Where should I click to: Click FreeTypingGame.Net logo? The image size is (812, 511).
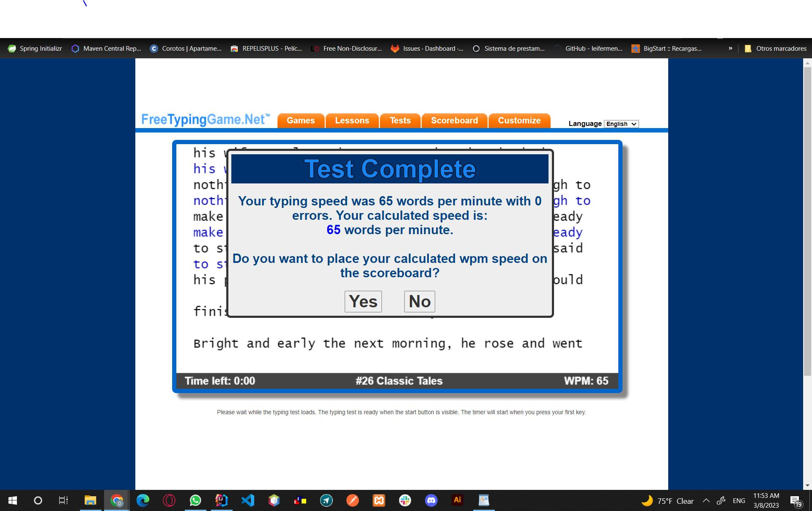(x=205, y=119)
